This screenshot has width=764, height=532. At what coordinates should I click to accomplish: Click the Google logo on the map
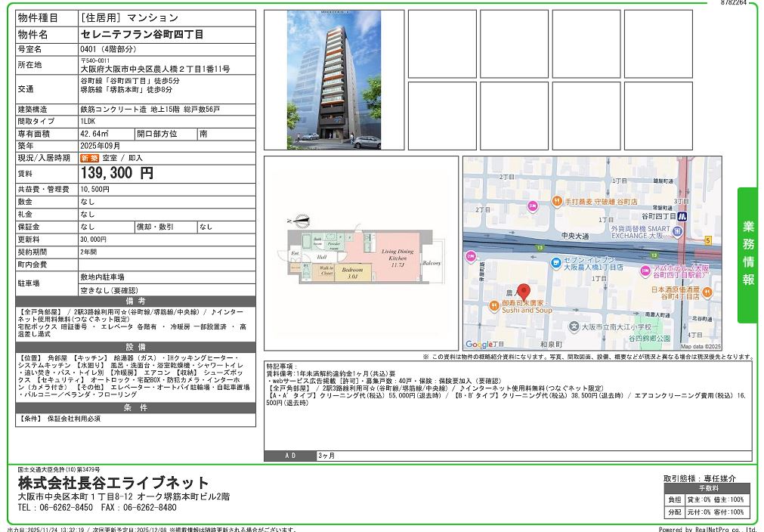479,345
